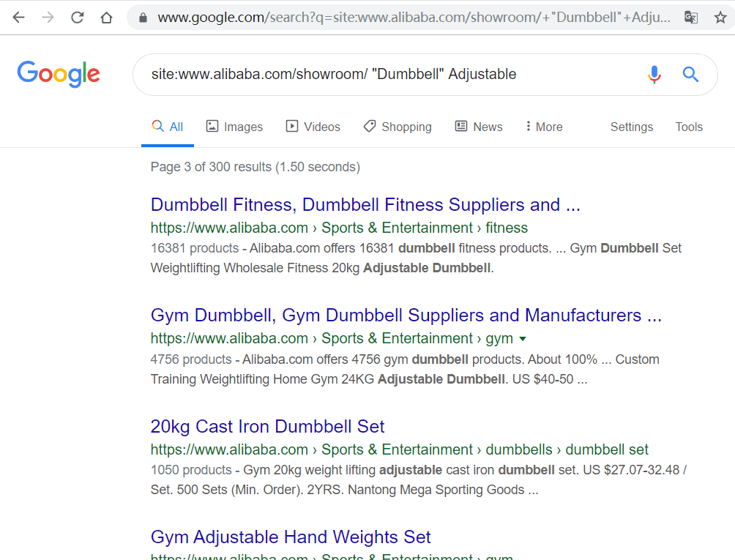735x560 pixels.
Task: Click the translate page icon
Action: (x=691, y=18)
